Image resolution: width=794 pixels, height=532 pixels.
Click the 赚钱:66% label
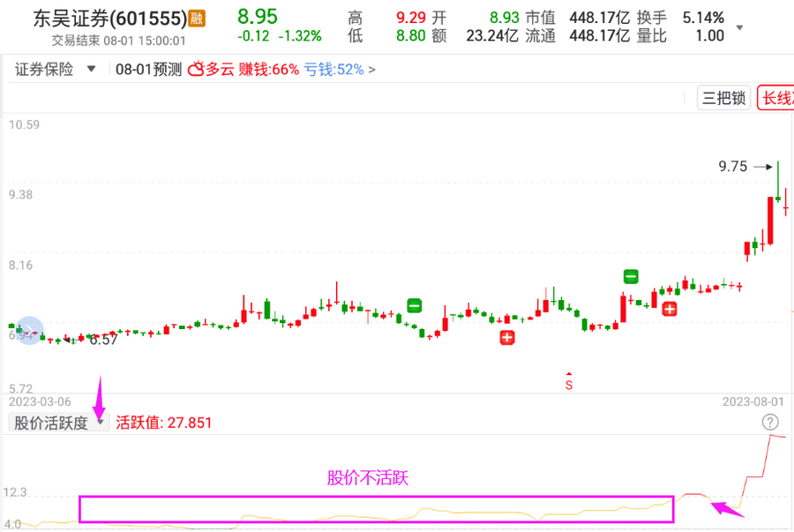(269, 70)
